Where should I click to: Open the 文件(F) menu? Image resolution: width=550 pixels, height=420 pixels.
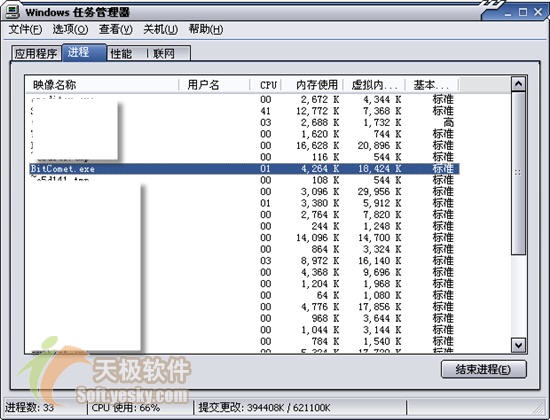pyautogui.click(x=25, y=29)
